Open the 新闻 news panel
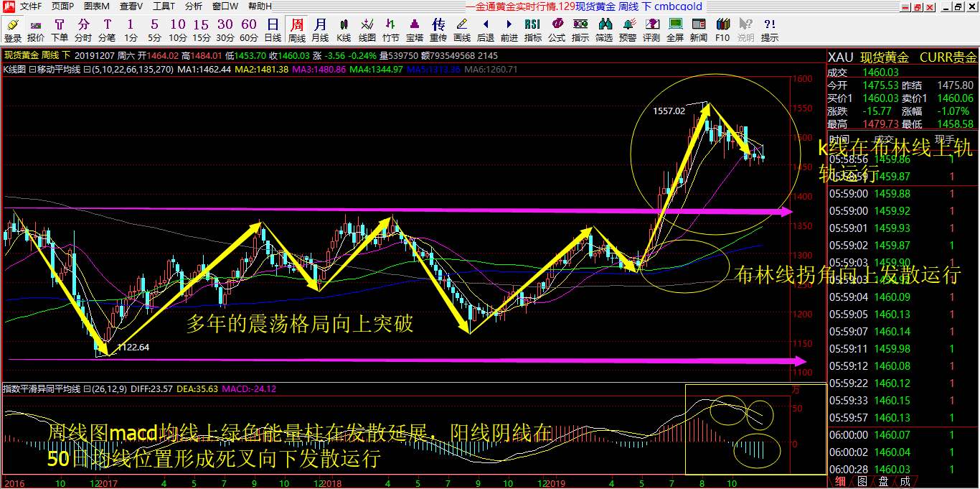Image resolution: width=980 pixels, height=489 pixels. pos(699,30)
